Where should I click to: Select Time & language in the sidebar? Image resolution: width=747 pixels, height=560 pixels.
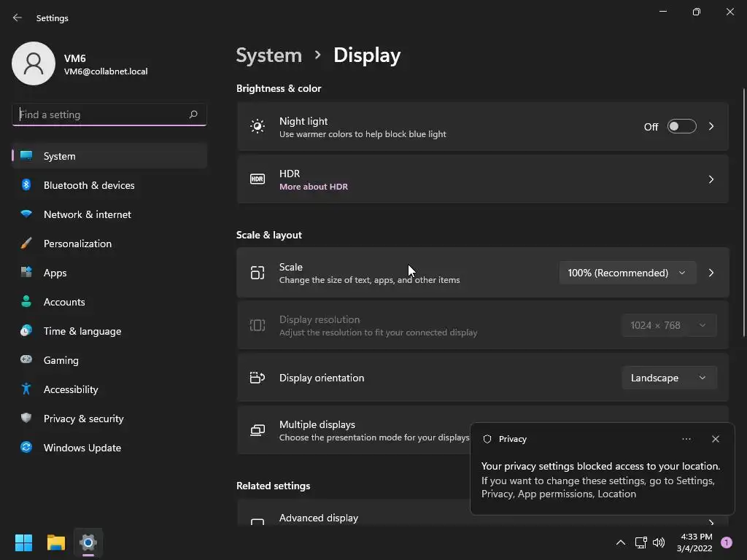tap(82, 331)
